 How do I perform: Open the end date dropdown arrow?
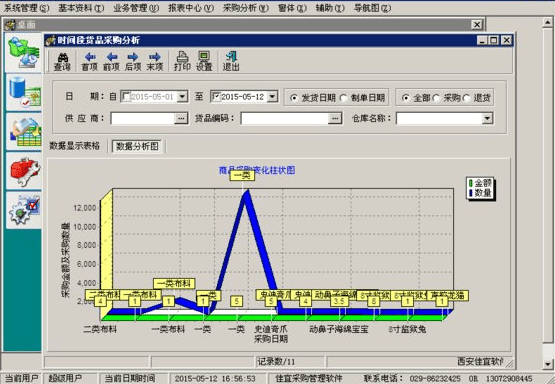(x=272, y=96)
